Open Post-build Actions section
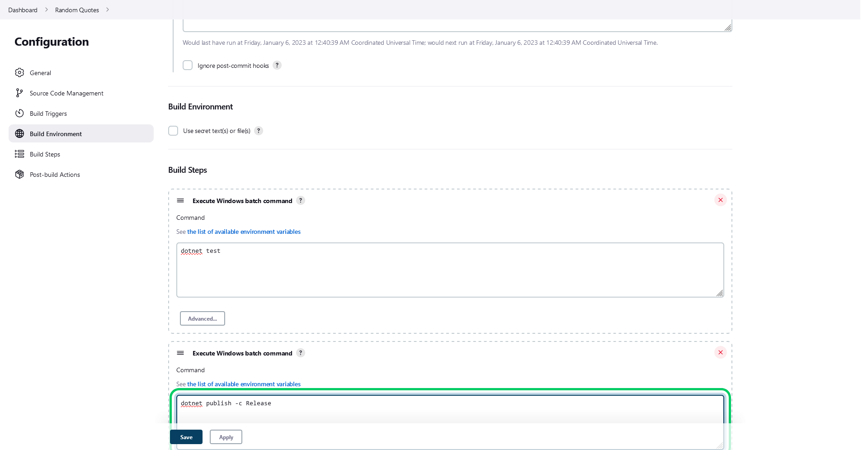 click(81, 174)
